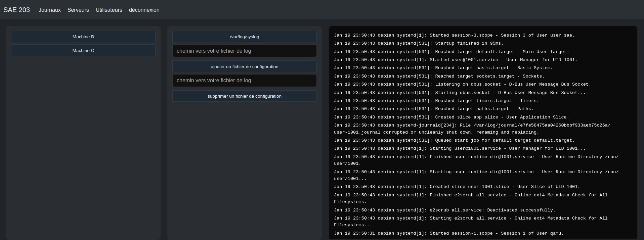This screenshot has width=644, height=240.
Task: Click log line 'Starting user-runtime-dir@1001.service'
Action: (476, 175)
